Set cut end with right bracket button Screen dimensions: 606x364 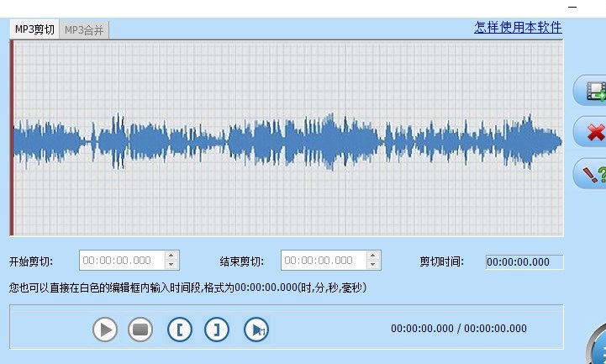pos(217,330)
